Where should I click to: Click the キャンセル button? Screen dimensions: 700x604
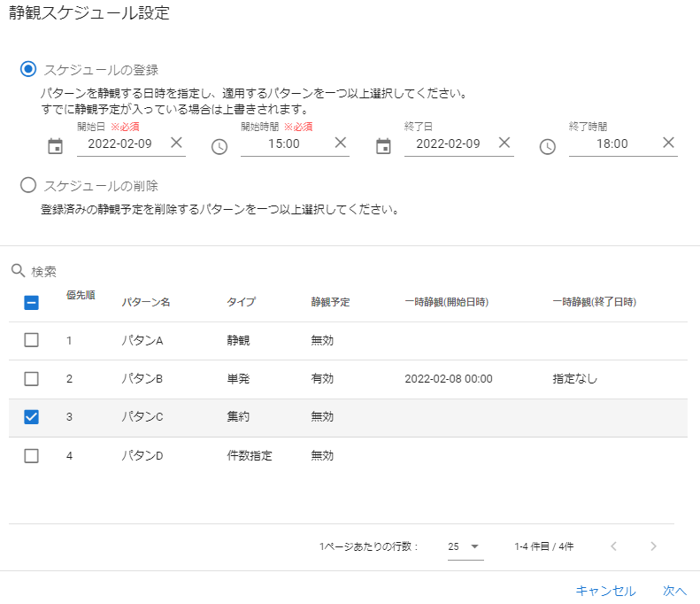point(605,591)
